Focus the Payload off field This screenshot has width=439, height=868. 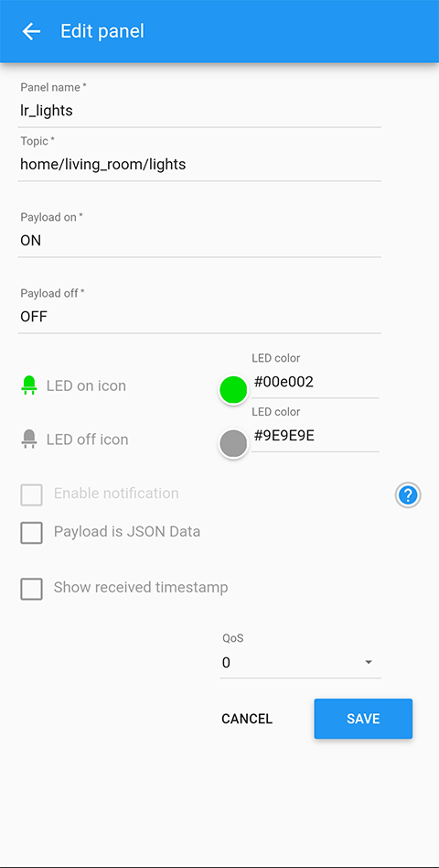click(199, 317)
